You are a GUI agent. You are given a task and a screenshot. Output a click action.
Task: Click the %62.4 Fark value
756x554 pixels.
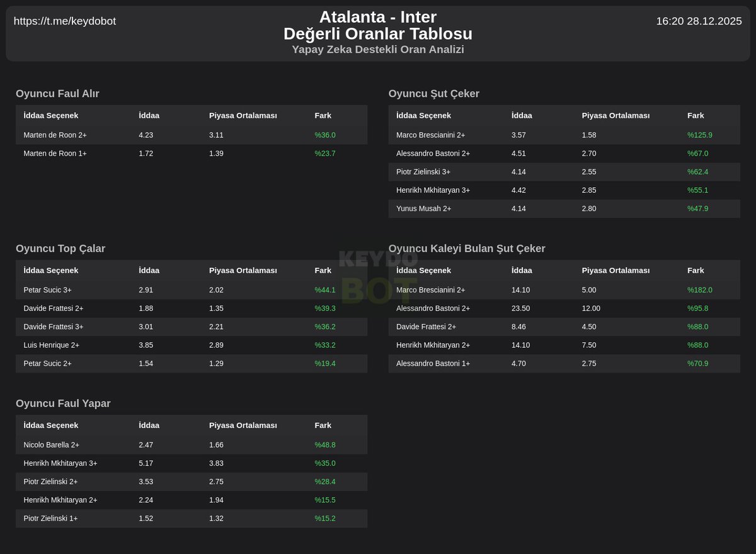[698, 171]
